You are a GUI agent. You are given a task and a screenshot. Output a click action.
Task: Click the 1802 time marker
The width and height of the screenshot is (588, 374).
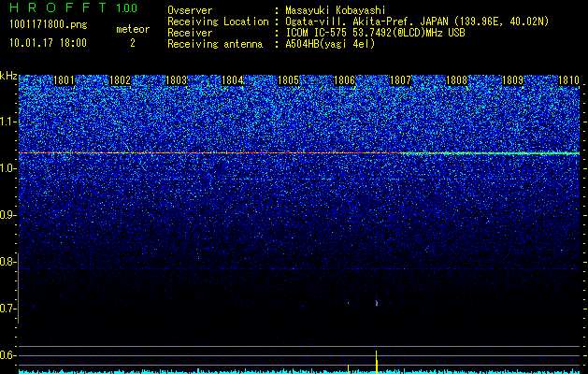coord(120,80)
